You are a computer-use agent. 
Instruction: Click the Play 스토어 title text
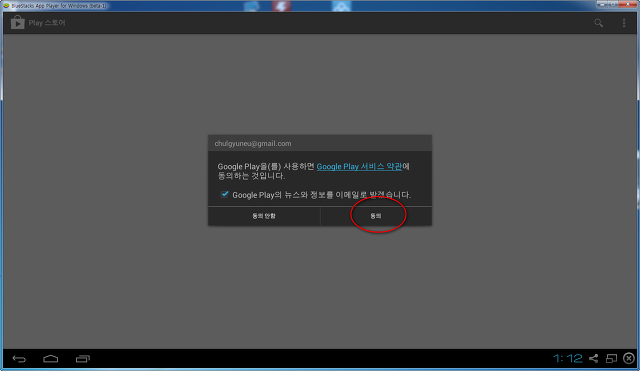pyautogui.click(x=47, y=23)
